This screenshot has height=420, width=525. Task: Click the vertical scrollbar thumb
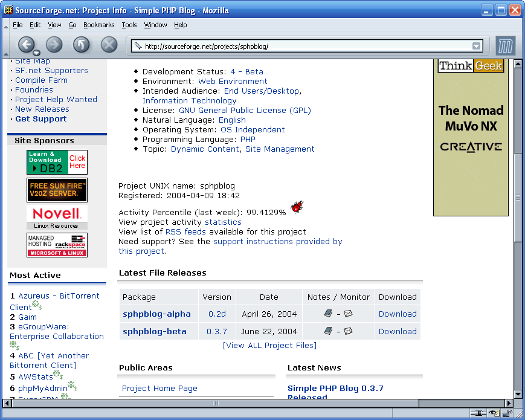(518, 197)
